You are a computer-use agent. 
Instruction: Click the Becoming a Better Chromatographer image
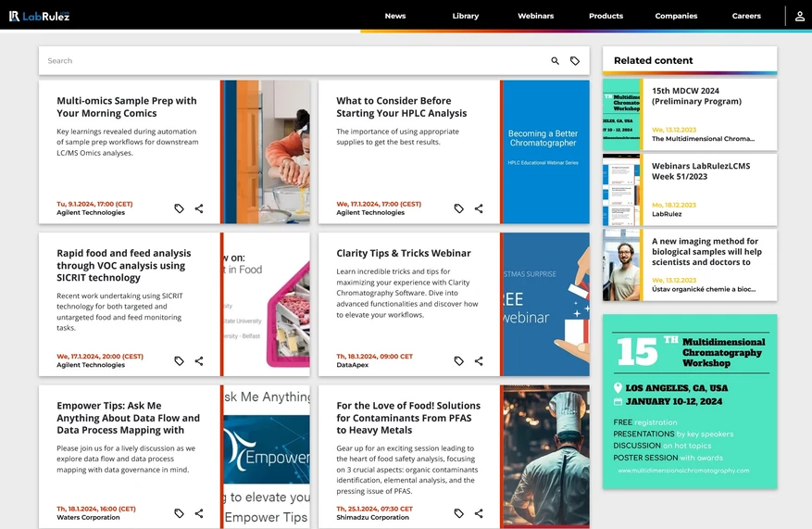pyautogui.click(x=546, y=152)
